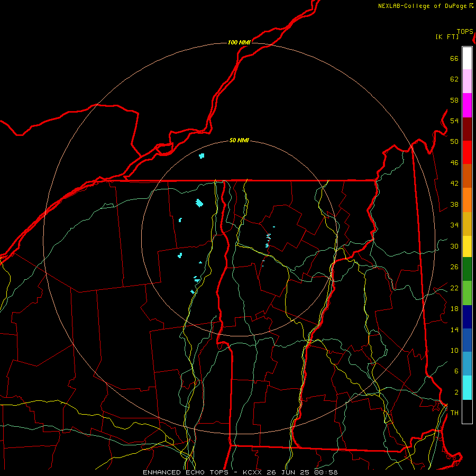This screenshot has height=476, width=476.
Task: Pick the magenta legend swatch
Action: tap(467, 105)
